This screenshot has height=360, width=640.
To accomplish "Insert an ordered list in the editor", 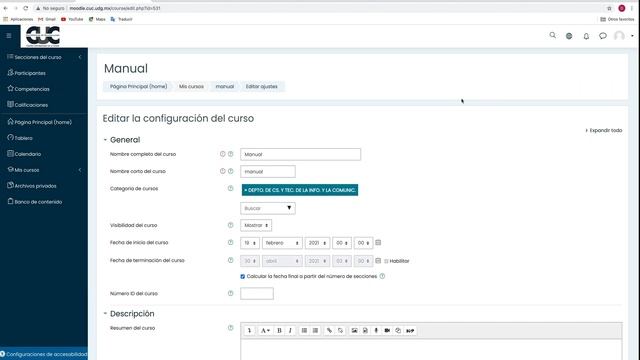I will [316, 331].
